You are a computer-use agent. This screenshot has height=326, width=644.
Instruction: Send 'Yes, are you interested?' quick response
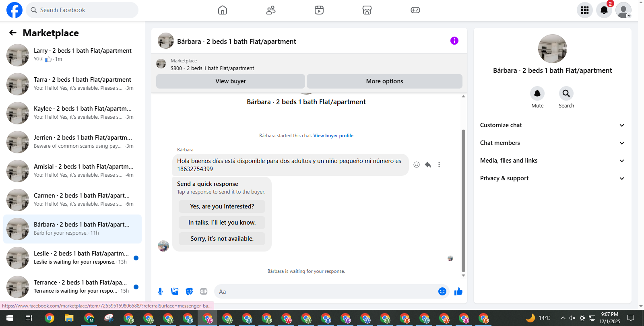tap(222, 206)
